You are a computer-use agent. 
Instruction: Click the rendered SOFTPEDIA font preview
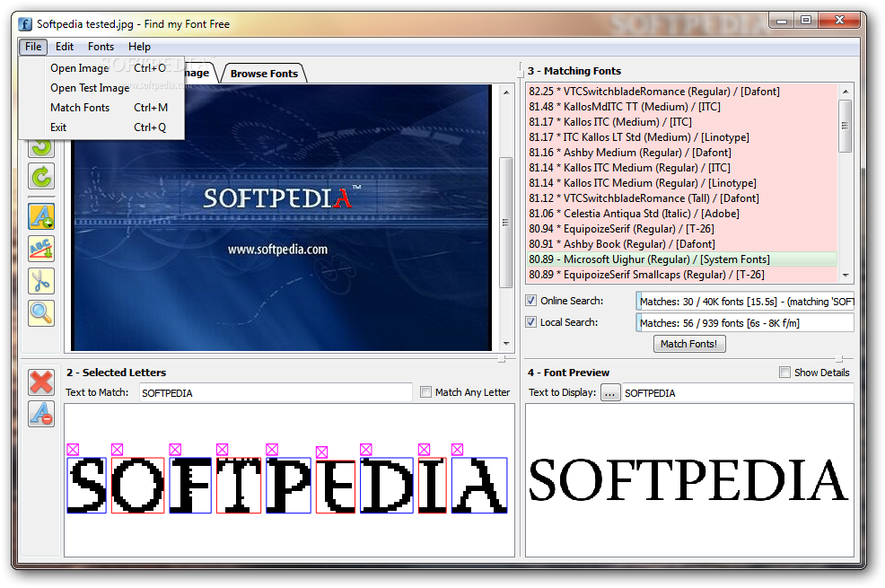688,479
